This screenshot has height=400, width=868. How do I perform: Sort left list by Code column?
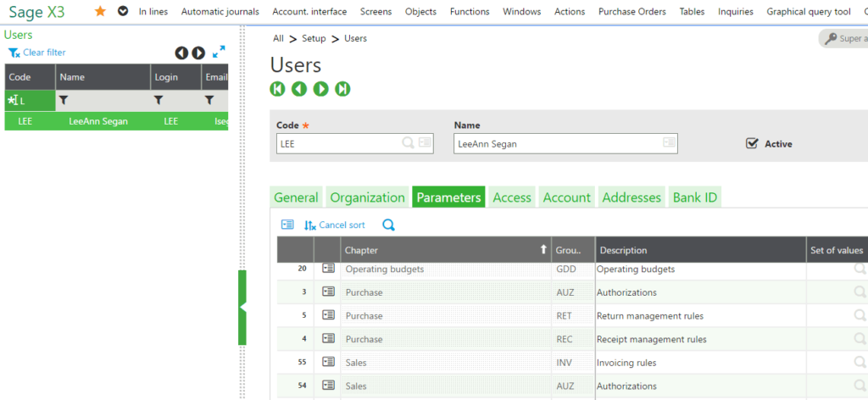30,77
